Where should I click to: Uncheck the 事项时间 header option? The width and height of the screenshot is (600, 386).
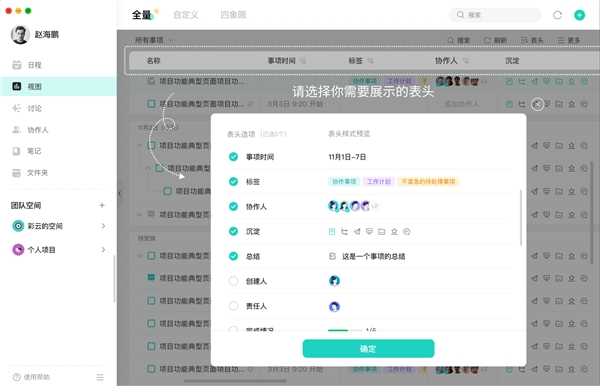[x=233, y=156]
